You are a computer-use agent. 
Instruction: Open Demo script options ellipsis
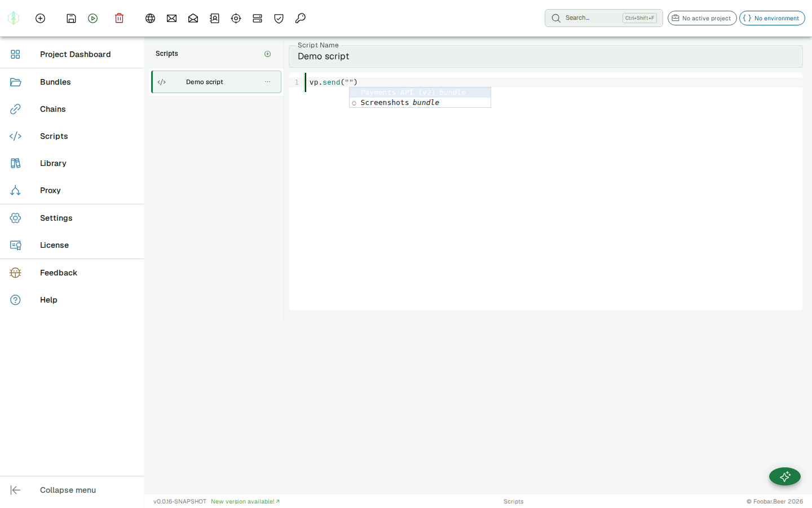268,82
